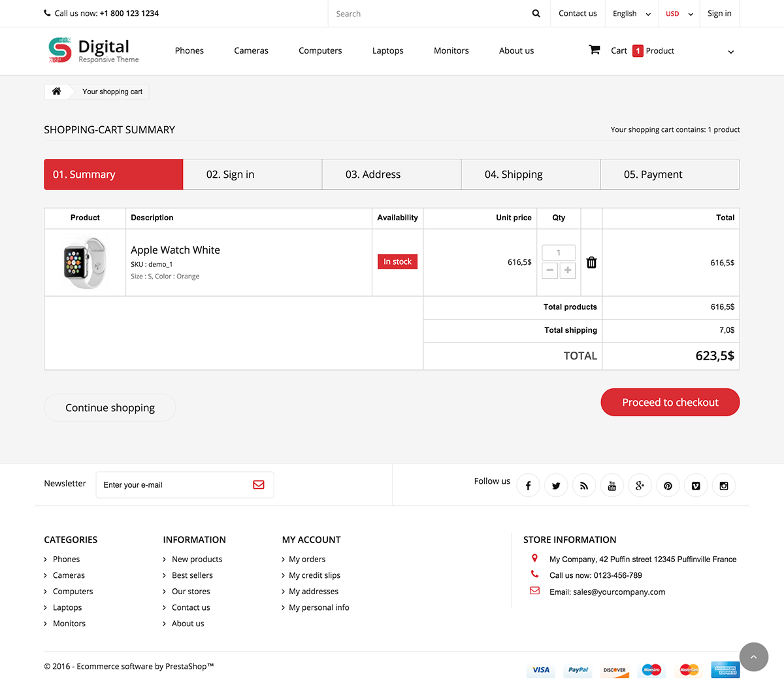Click the Discover payment icon
Viewport: 784px width, 687px height.
[x=615, y=669]
